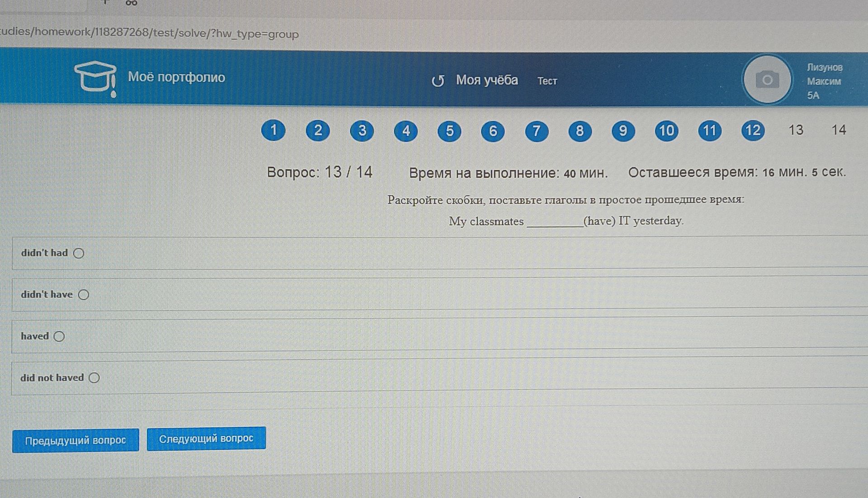Screen dimensions: 868x498
Task: Pick the "haved" radio option
Action: (59, 337)
